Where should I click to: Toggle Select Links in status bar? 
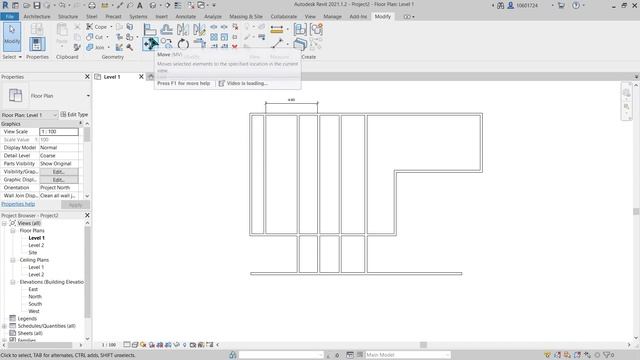tap(548, 355)
